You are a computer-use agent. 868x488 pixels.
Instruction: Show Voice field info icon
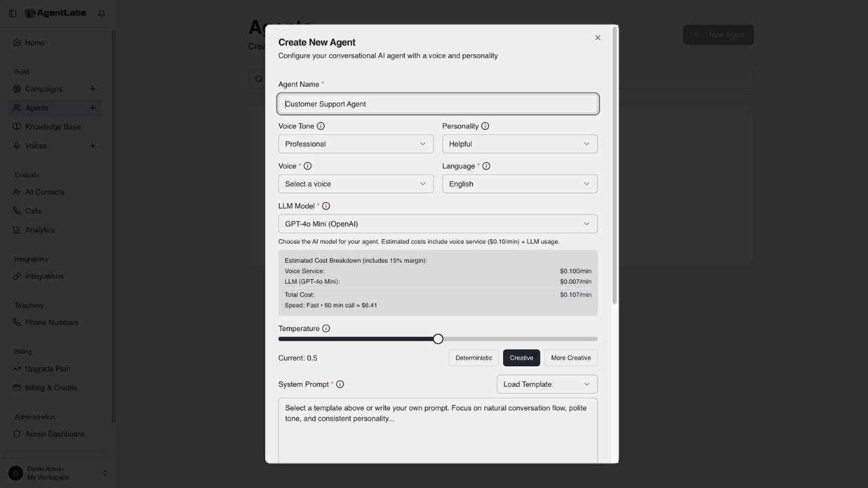pos(307,166)
